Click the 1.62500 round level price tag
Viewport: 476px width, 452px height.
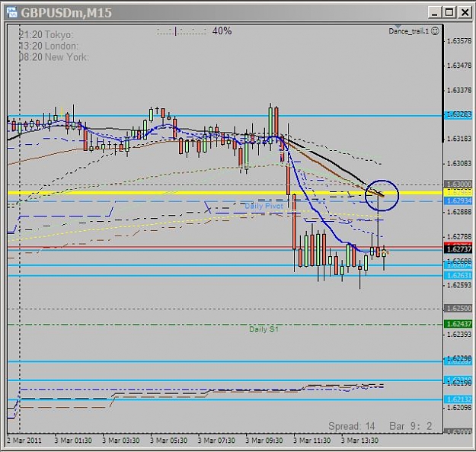tap(458, 309)
